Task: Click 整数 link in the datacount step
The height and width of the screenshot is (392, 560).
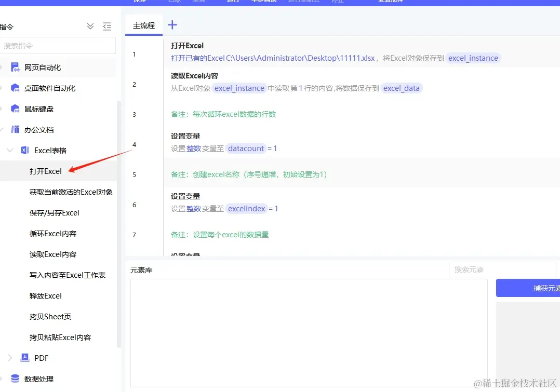Action: pos(194,148)
